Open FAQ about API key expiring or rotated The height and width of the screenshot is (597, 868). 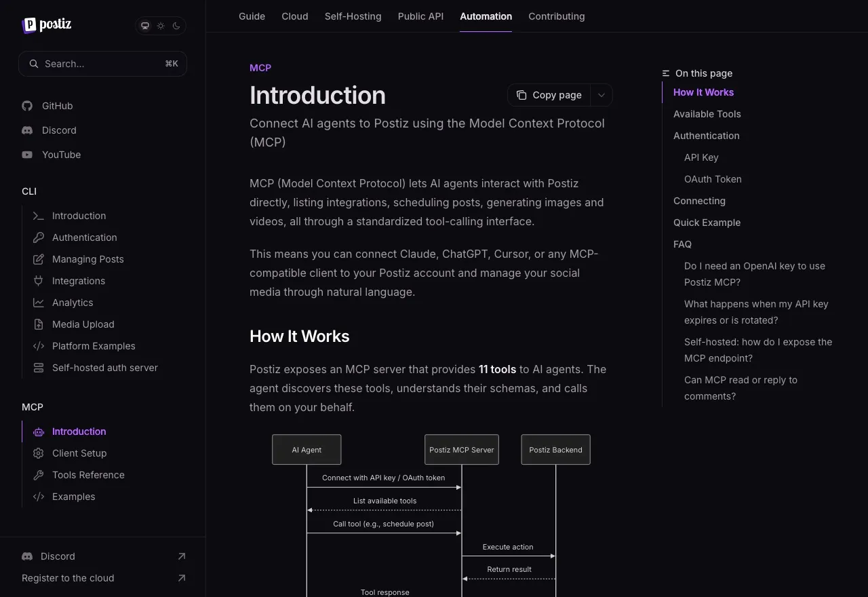click(756, 312)
